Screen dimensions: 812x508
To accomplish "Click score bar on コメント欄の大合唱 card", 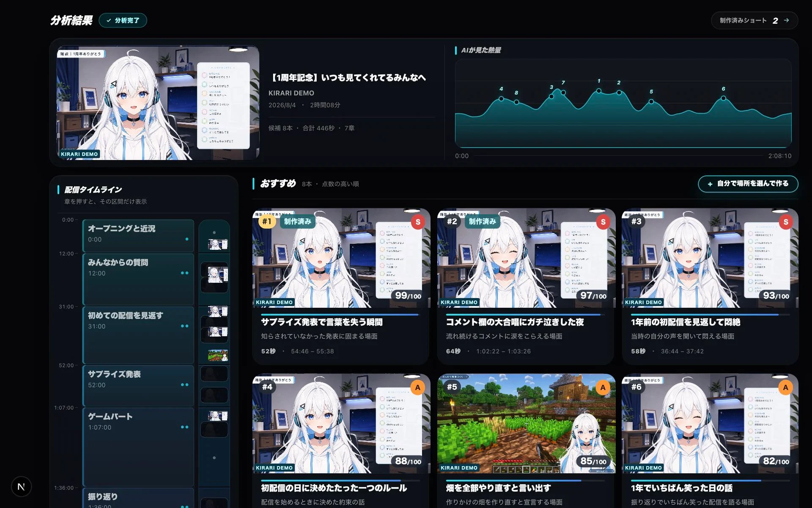I will pyautogui.click(x=525, y=315).
